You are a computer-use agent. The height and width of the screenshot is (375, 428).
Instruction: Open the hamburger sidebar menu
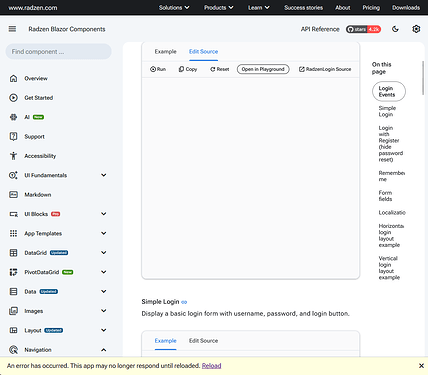[12, 29]
